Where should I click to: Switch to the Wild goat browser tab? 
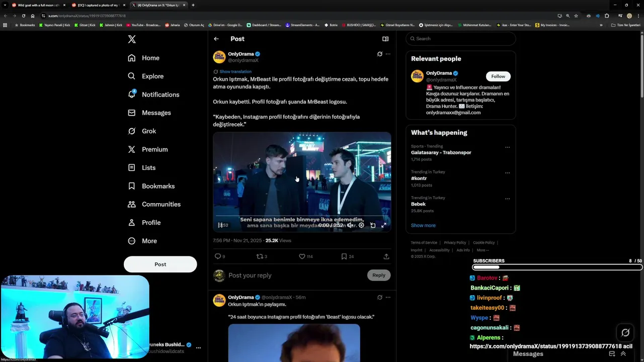click(x=38, y=5)
